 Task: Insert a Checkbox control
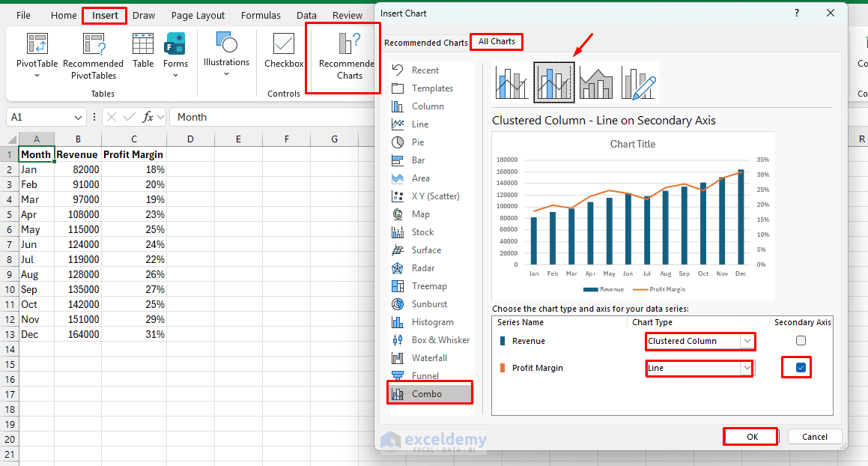(284, 50)
